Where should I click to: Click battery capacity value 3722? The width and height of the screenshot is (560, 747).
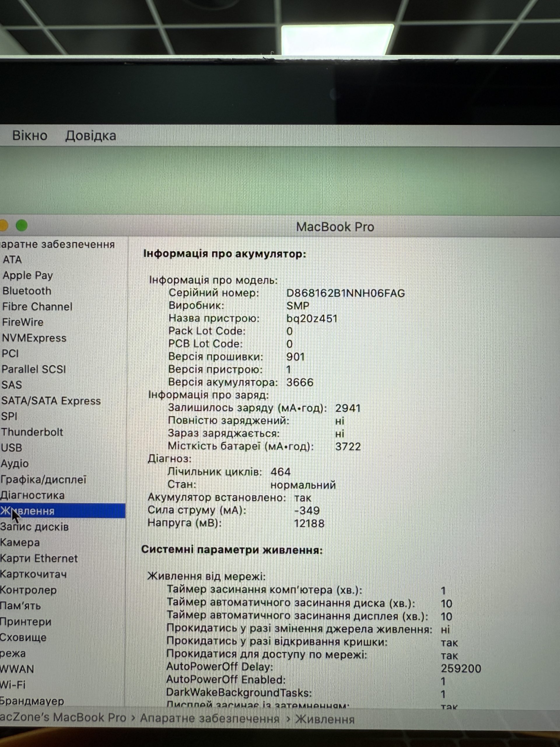pyautogui.click(x=348, y=447)
